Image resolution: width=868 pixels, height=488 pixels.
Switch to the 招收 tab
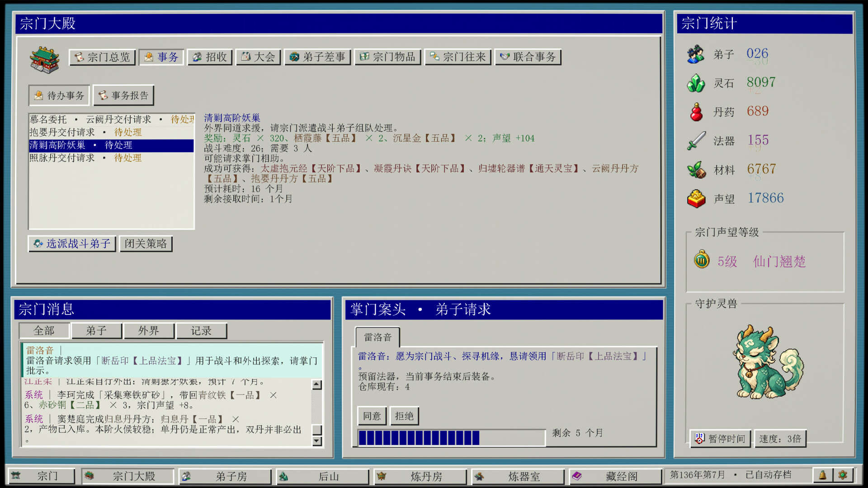click(210, 57)
